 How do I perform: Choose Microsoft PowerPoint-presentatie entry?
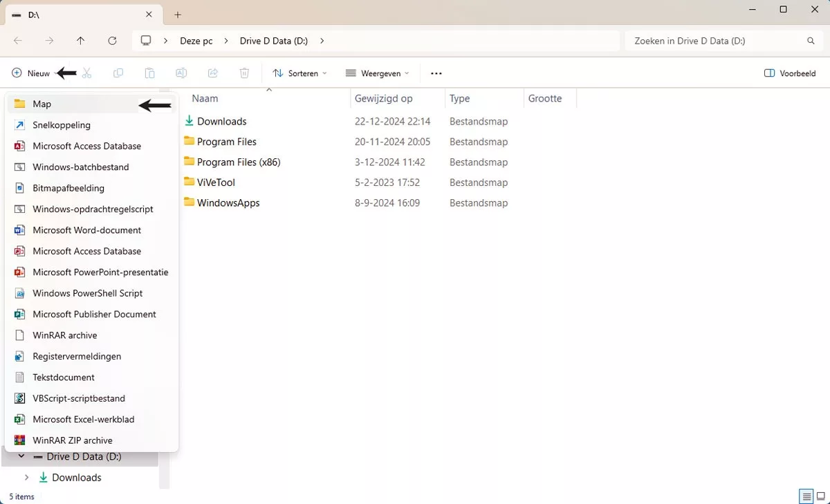[91, 272]
